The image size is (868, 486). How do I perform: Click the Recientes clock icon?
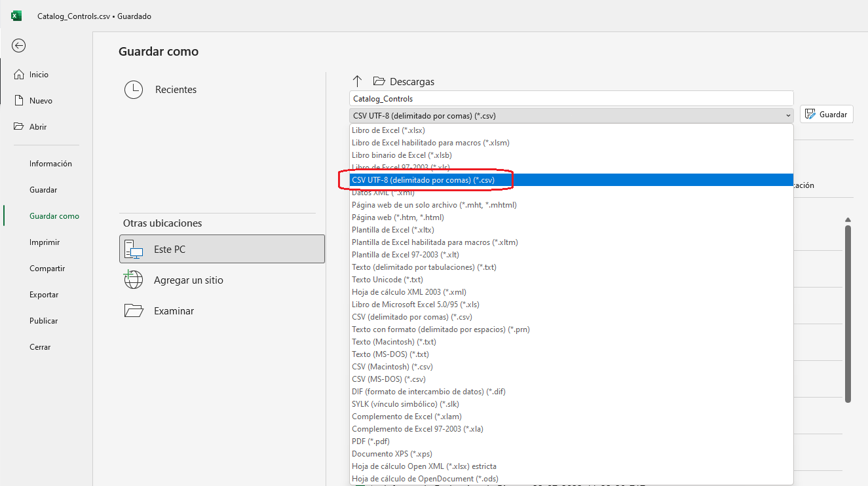(134, 90)
